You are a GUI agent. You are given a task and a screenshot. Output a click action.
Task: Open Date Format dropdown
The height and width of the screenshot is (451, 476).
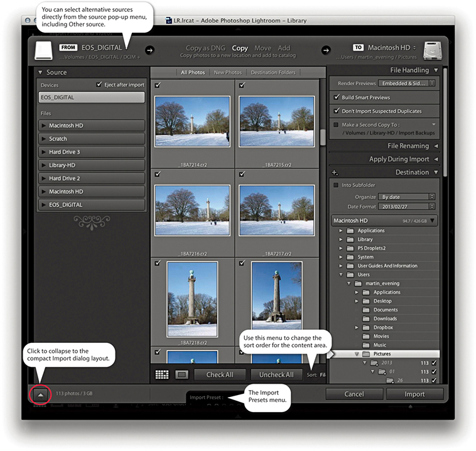(x=406, y=207)
